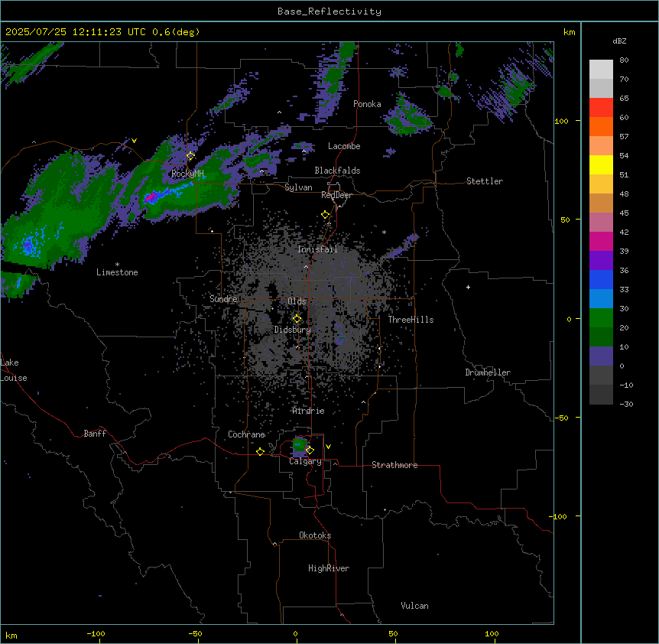Screen dimensions: 659x644
Task: Click the Calgary city label
Action: click(x=306, y=461)
